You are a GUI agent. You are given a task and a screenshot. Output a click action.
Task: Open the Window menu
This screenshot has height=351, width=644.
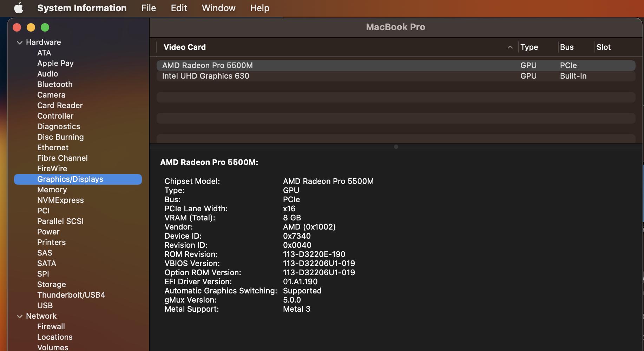point(218,8)
